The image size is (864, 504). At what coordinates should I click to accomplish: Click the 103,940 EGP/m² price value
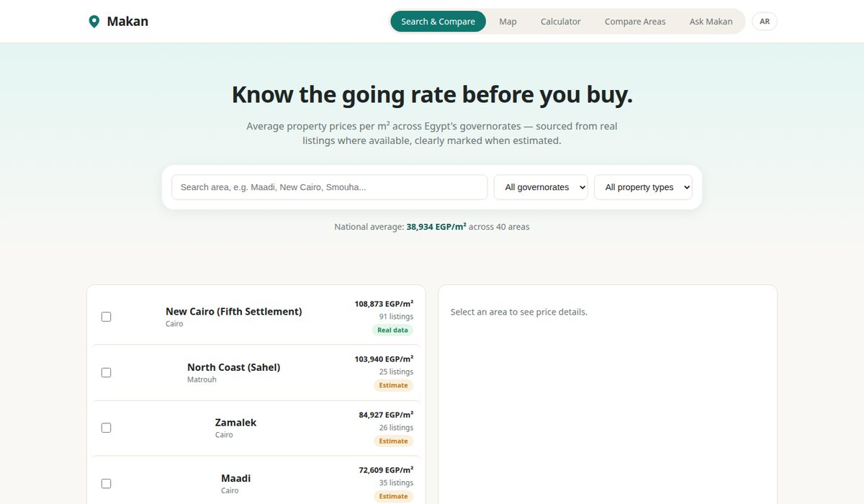click(384, 359)
